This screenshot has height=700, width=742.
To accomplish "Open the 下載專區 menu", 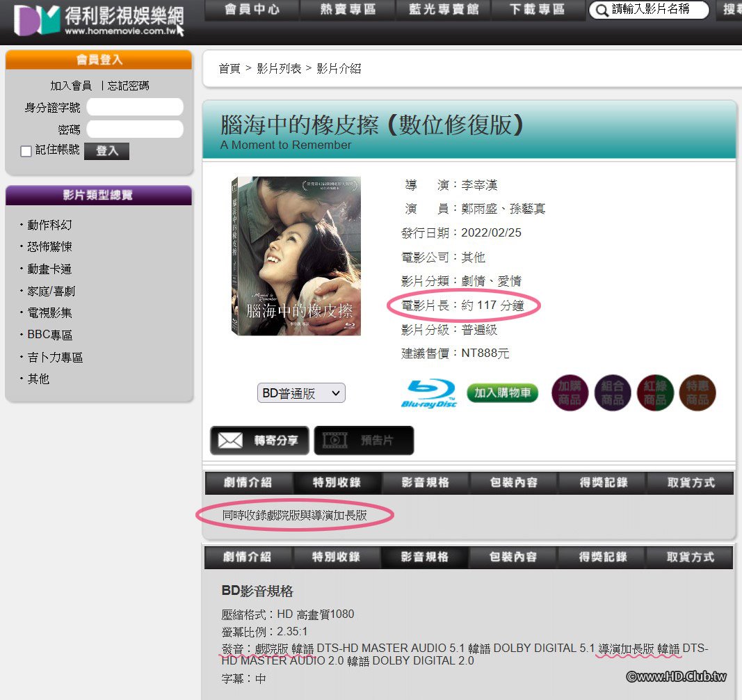I will click(x=537, y=10).
